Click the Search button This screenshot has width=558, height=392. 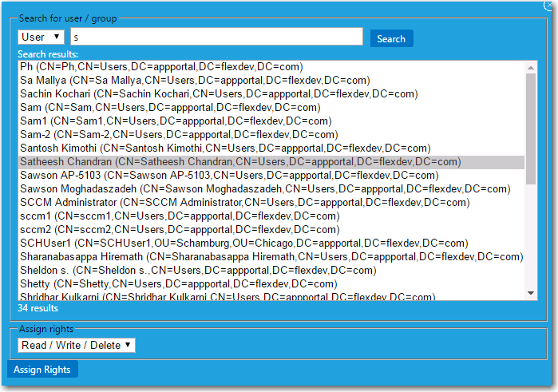pos(391,38)
